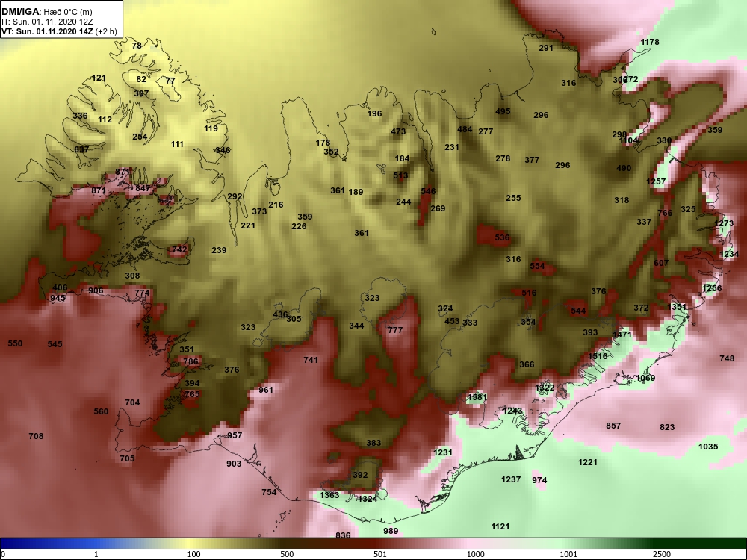
Task: Click the map value 708
Action: (36, 436)
